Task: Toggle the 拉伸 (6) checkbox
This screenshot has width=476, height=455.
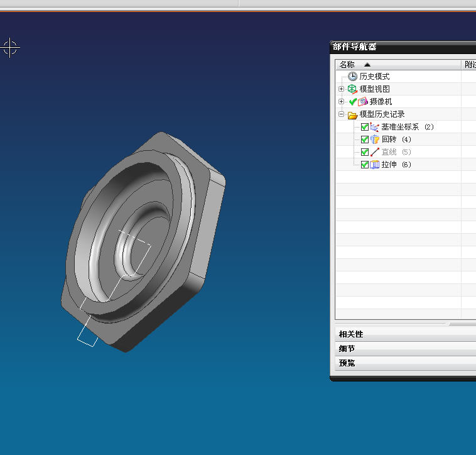Action: [365, 165]
